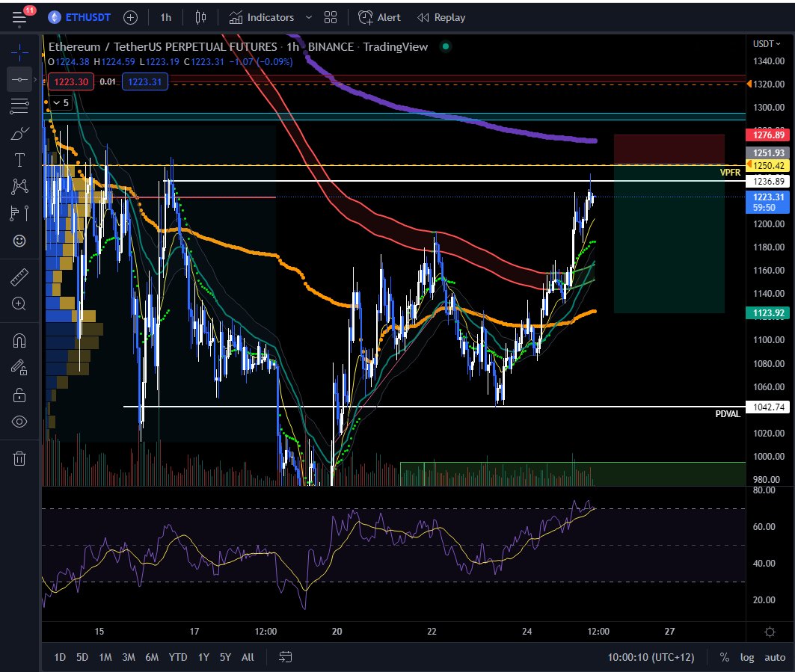Select the 1D time range
This screenshot has height=672, width=795.
click(60, 657)
